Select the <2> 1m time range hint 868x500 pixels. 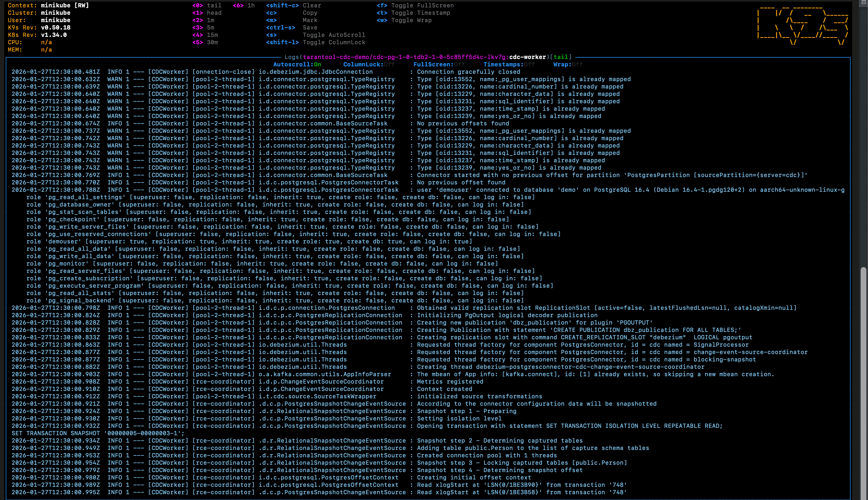tap(203, 20)
